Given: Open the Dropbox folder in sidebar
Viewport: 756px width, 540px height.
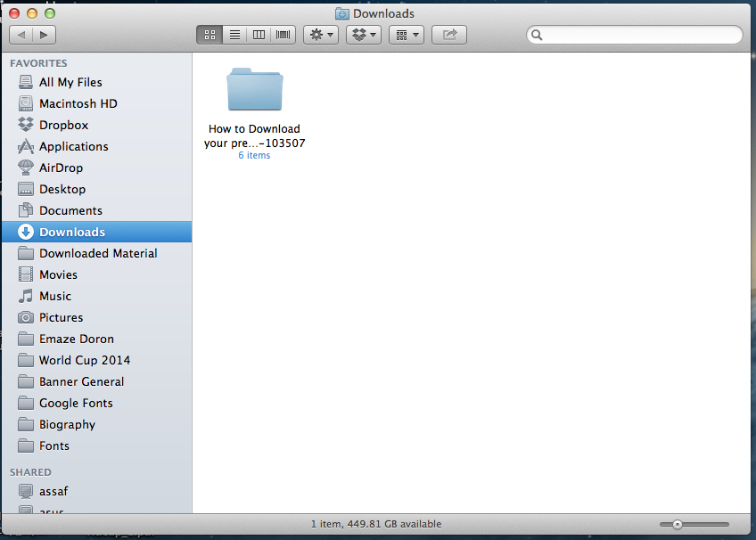Looking at the screenshot, I should (x=63, y=125).
